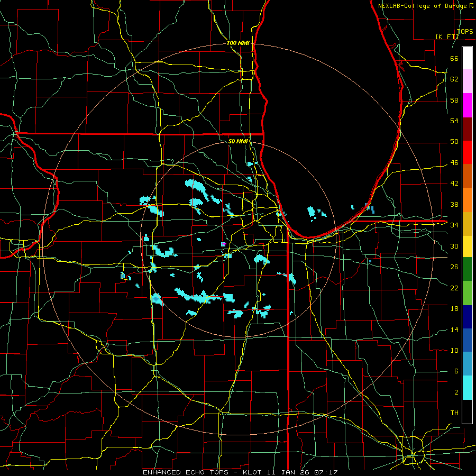The width and height of the screenshot is (476, 476).
Task: Click the 'KLOT' station identifier
Action: point(253,472)
